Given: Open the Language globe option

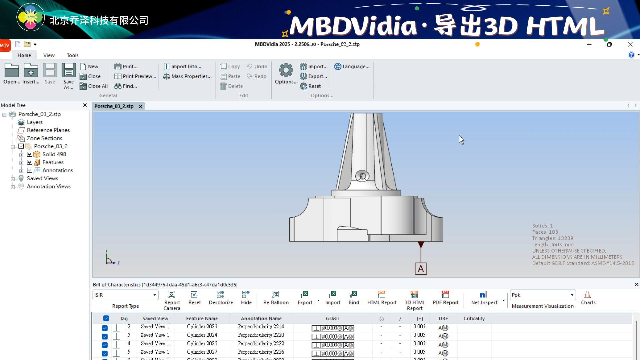Looking at the screenshot, I should click(351, 66).
